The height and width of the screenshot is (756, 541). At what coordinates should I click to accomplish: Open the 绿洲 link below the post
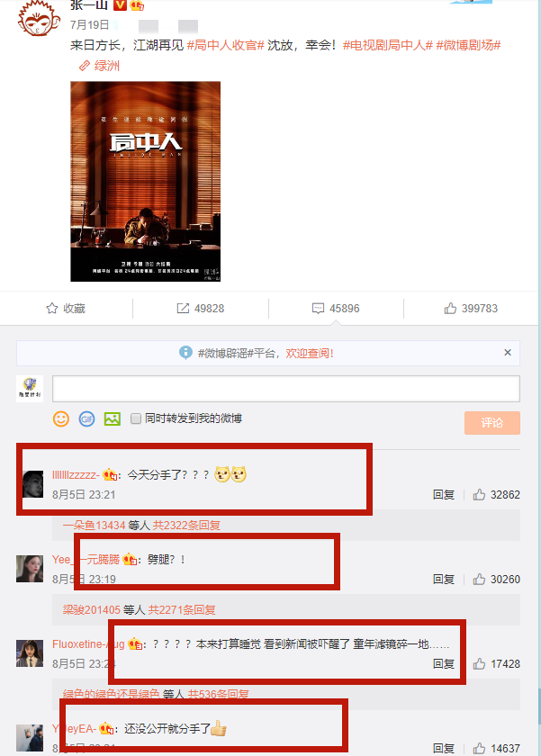99,66
